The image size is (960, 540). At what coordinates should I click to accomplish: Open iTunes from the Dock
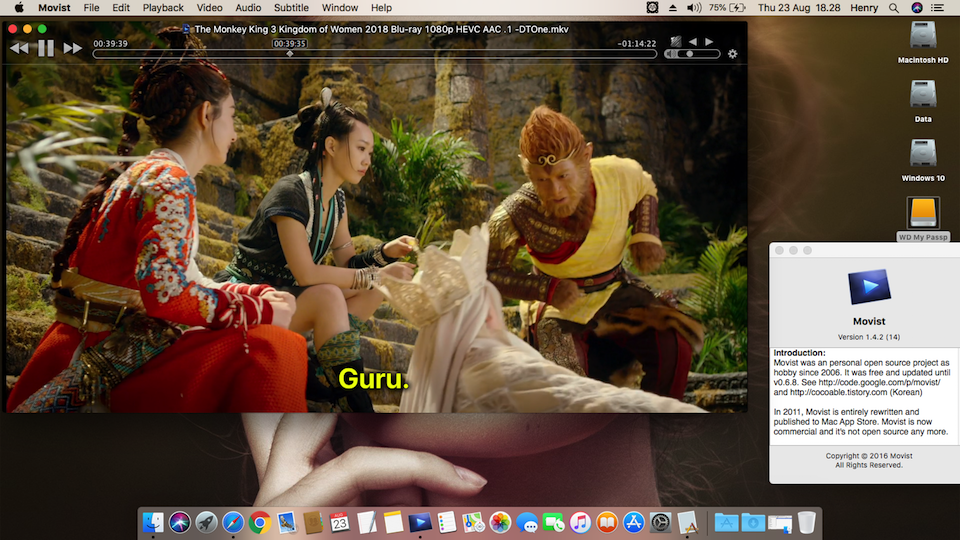[x=580, y=522]
